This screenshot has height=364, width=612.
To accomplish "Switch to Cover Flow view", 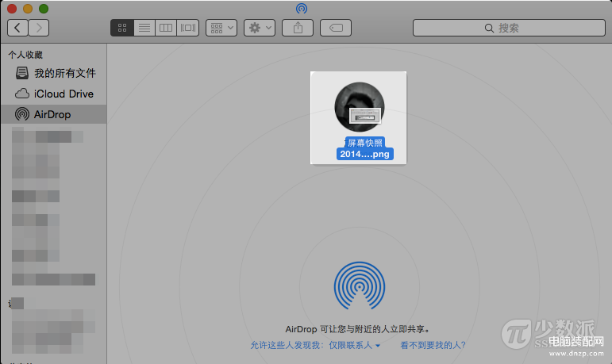I will tap(188, 28).
